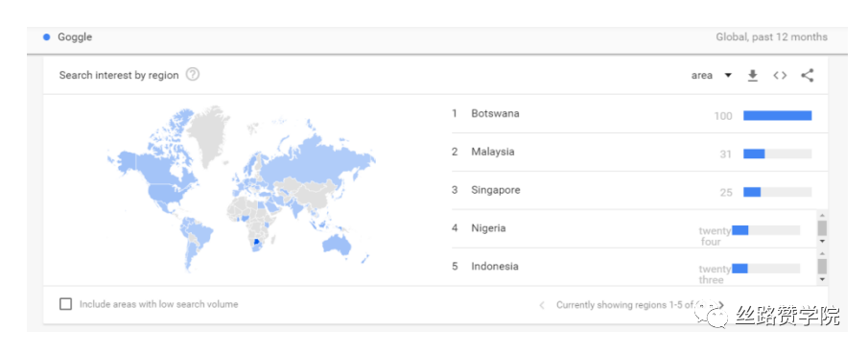This screenshot has height=354, width=868.
Task: Click the share icon
Action: pyautogui.click(x=808, y=76)
